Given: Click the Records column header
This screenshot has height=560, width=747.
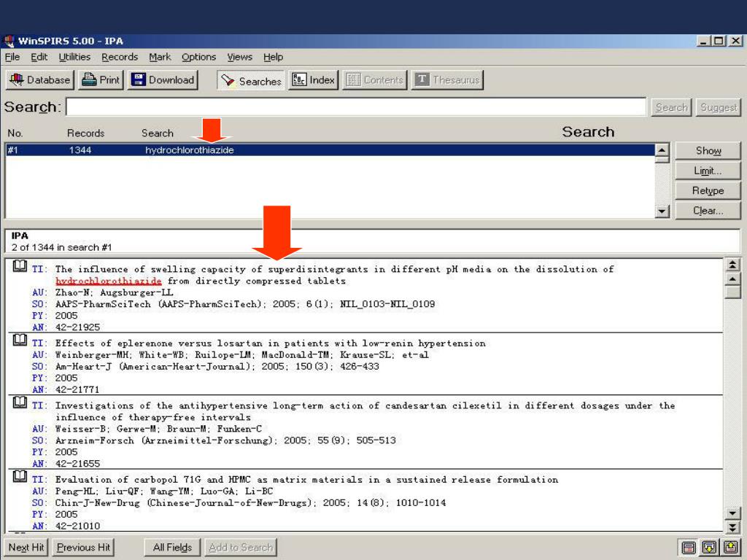Looking at the screenshot, I should tap(86, 133).
